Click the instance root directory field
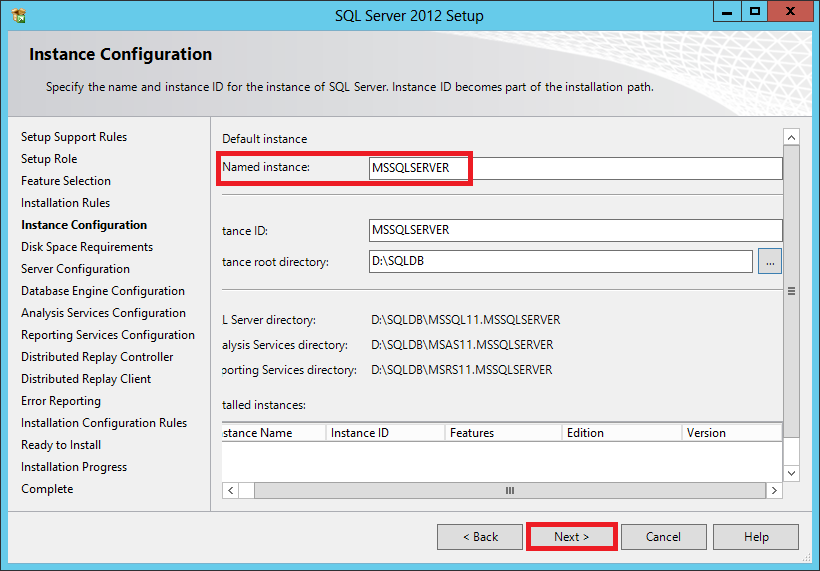 560,262
